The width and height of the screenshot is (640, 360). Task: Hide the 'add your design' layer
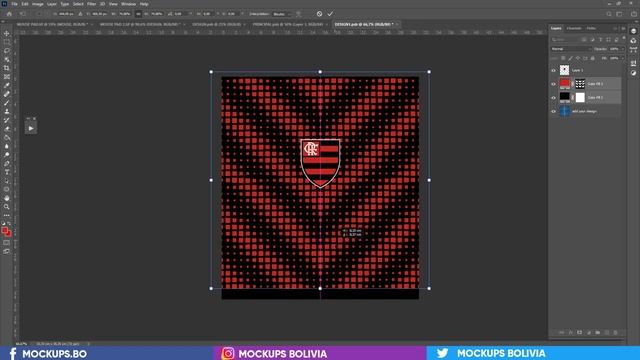(553, 111)
